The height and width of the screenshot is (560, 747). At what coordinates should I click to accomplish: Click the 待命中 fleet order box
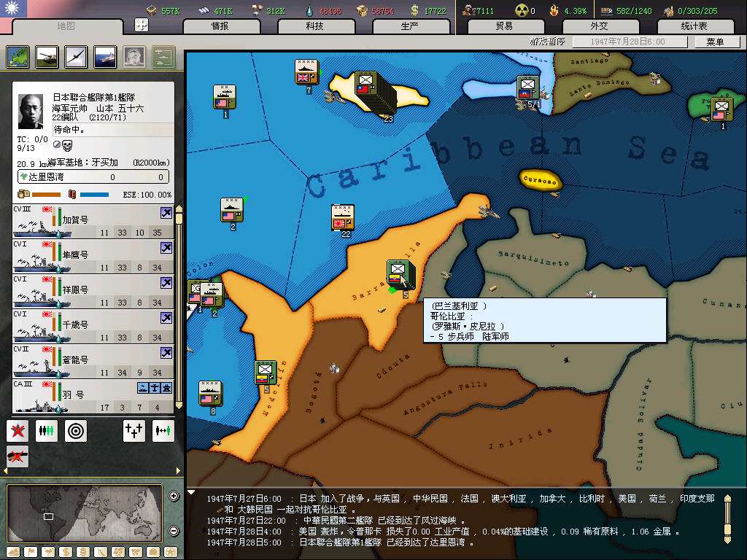click(112, 130)
